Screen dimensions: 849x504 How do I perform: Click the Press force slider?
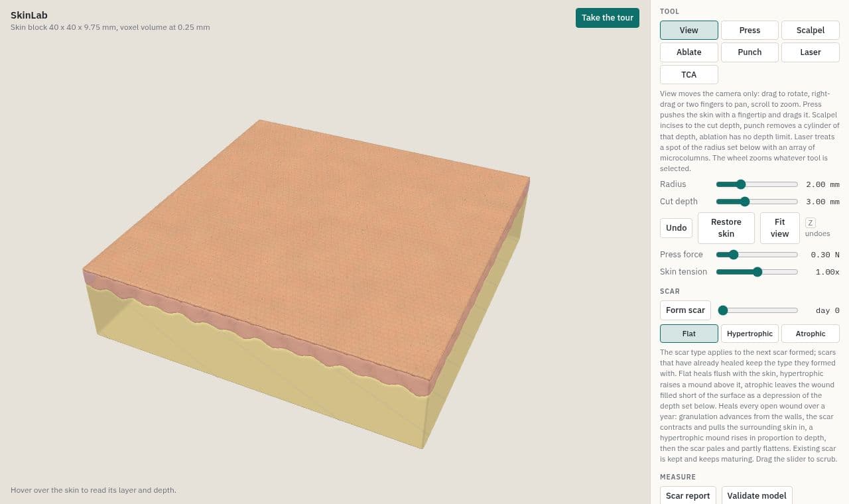point(757,254)
